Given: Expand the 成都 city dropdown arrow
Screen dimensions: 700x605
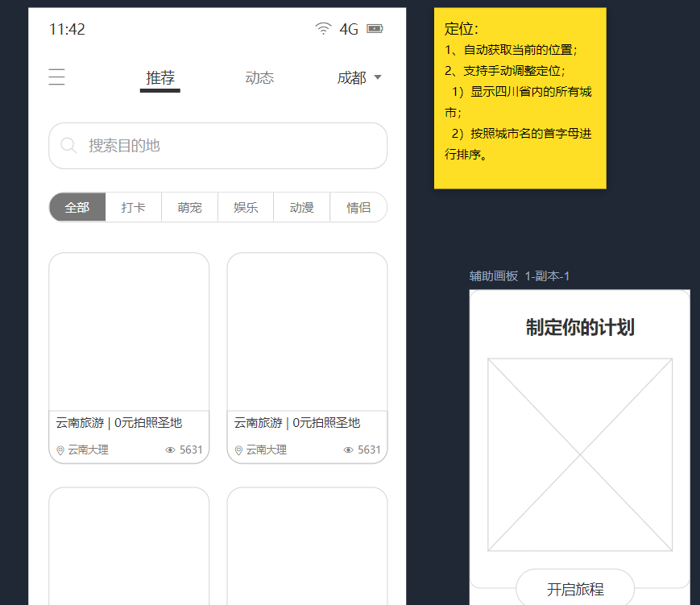Looking at the screenshot, I should coord(378,77).
